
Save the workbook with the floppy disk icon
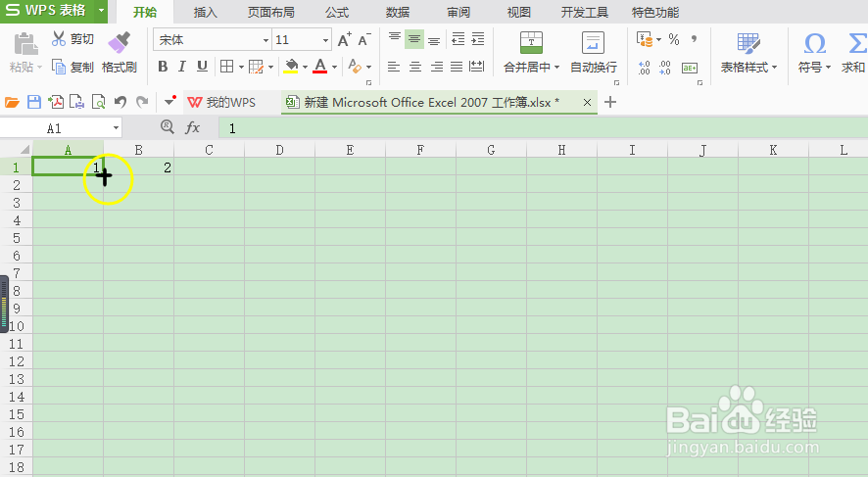(x=34, y=102)
